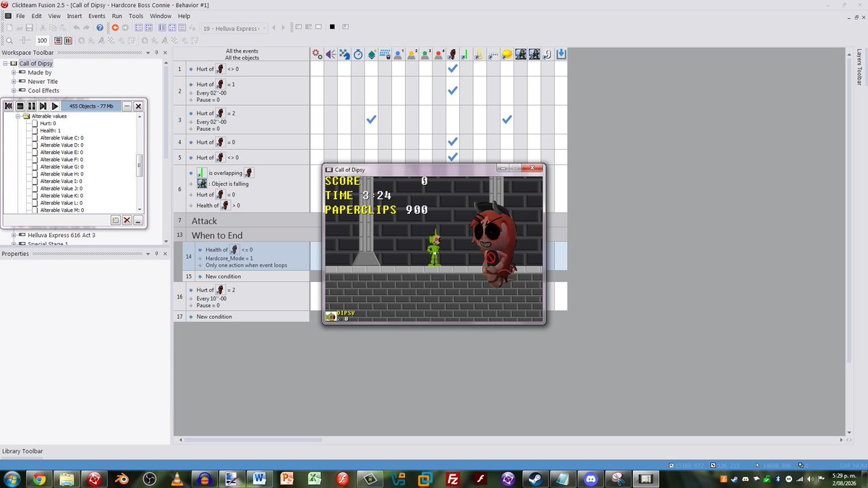Click the debugger add-item folder icon
This screenshot has width=868, height=488.
click(115, 220)
